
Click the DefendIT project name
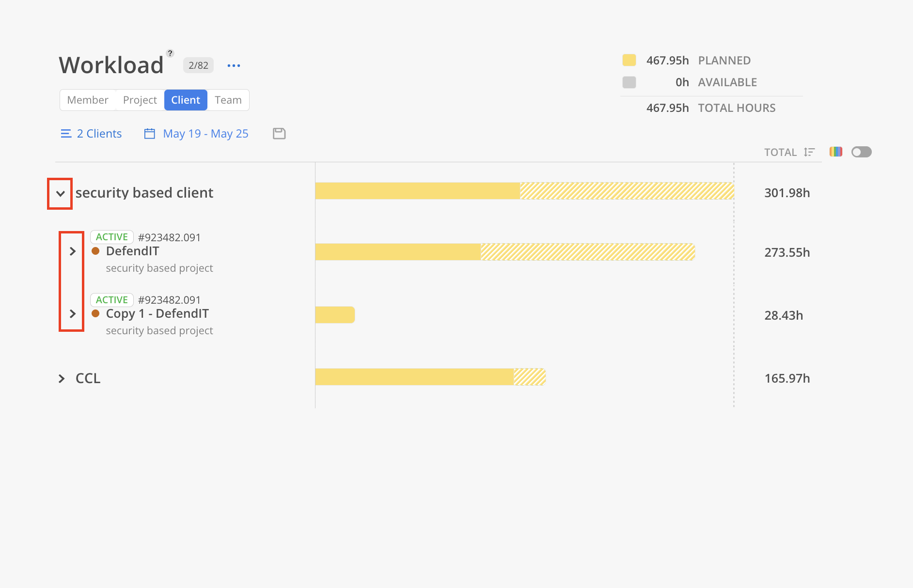coord(133,251)
